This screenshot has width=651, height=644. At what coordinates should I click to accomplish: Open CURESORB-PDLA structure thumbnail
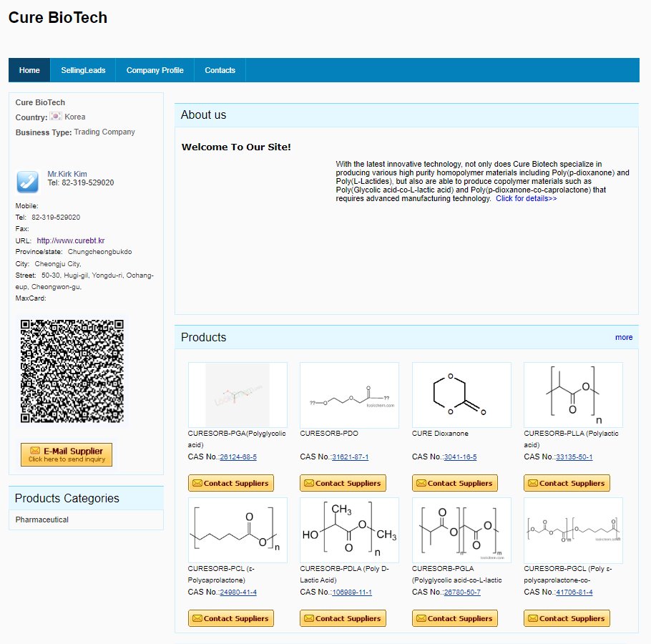pos(349,530)
